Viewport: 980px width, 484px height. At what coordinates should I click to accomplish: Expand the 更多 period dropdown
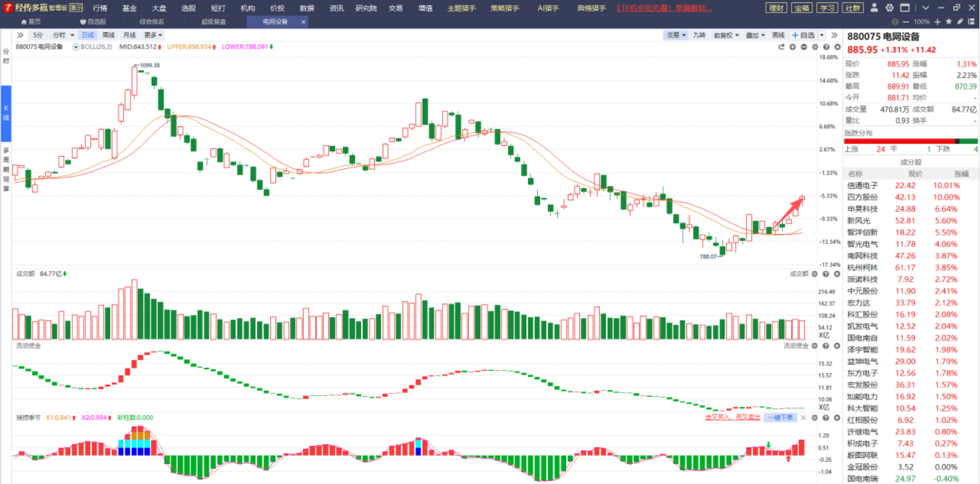153,35
